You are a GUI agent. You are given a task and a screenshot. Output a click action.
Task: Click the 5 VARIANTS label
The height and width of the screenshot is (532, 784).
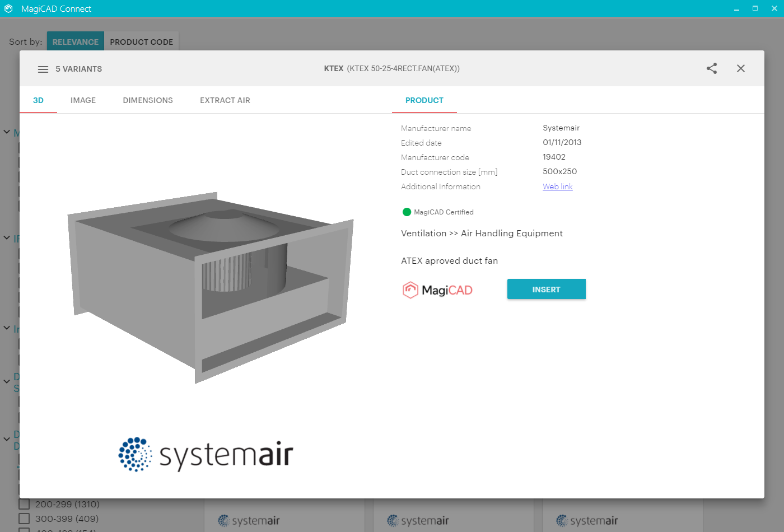click(79, 69)
